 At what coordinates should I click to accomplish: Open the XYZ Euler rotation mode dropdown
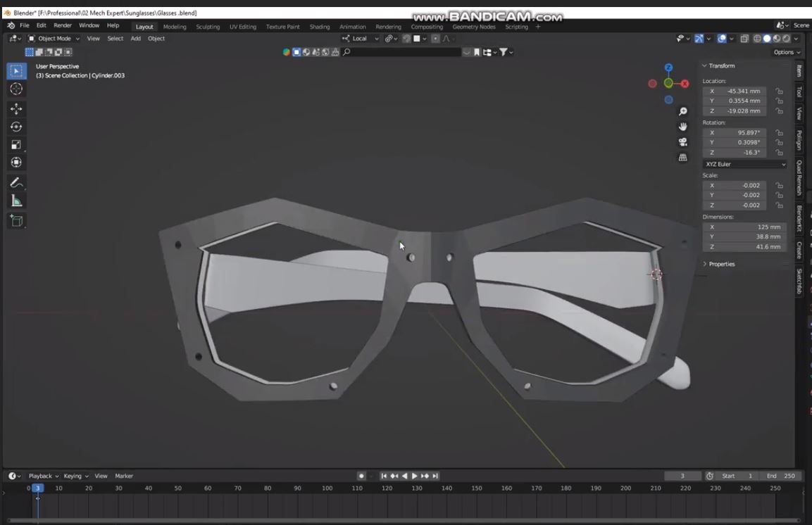[745, 165]
